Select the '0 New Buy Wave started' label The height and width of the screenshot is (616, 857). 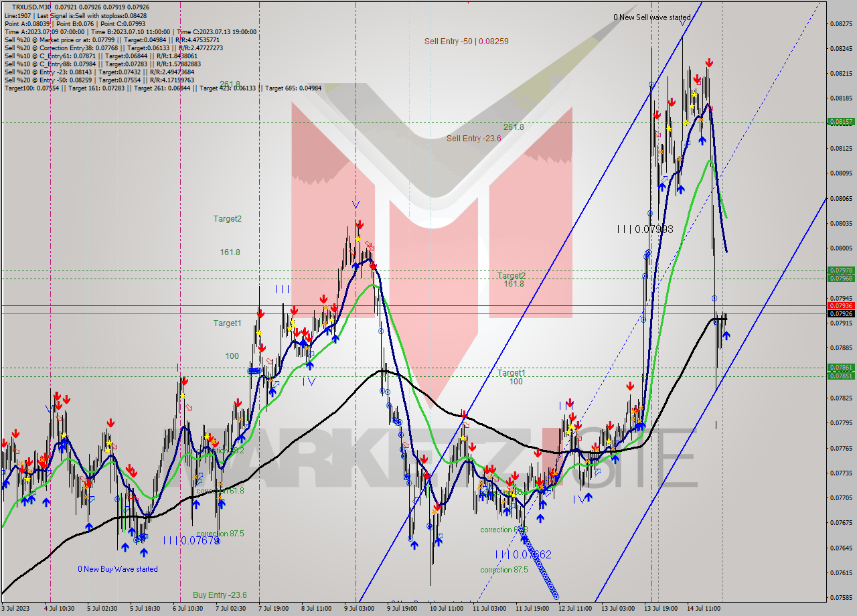click(x=118, y=569)
